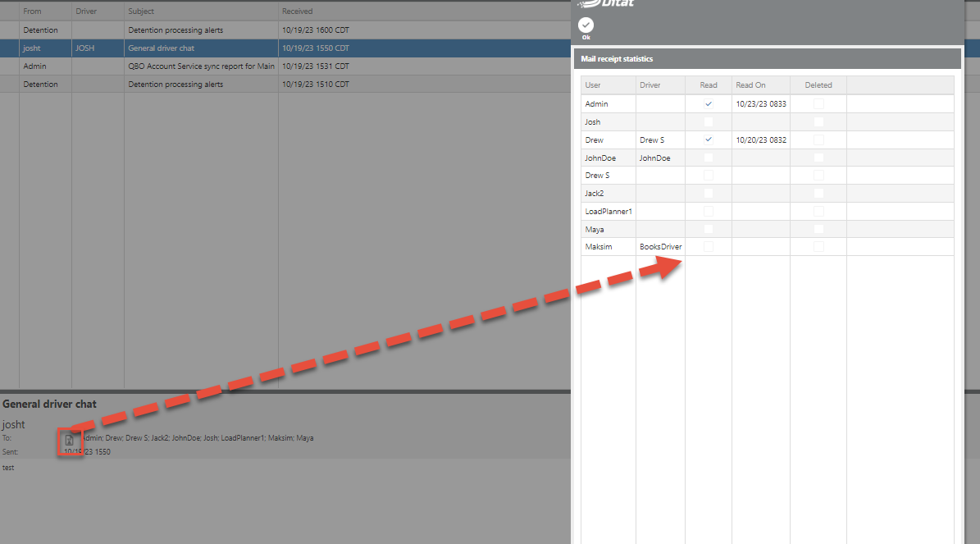This screenshot has height=544, width=980.
Task: Check Deleted checkbox for Maksim
Action: point(818,247)
